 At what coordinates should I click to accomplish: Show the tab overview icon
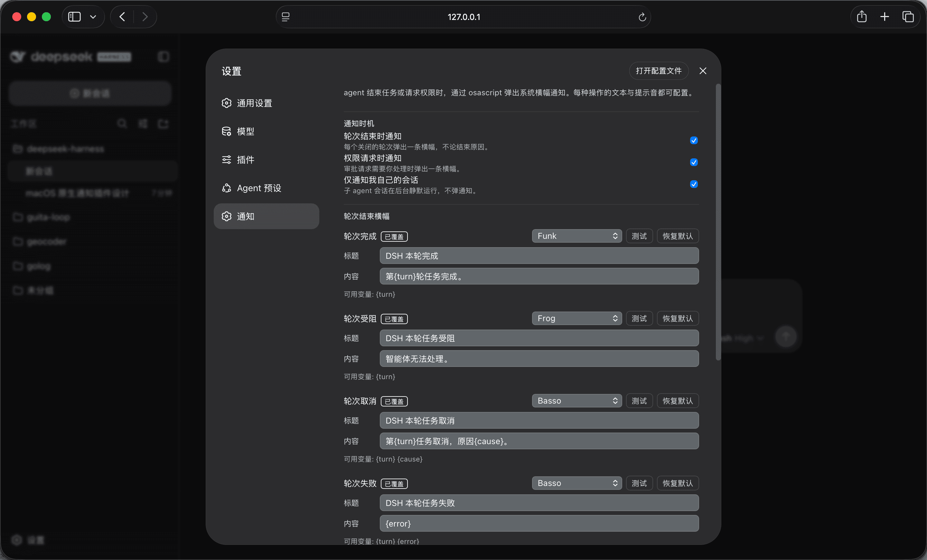pos(908,17)
